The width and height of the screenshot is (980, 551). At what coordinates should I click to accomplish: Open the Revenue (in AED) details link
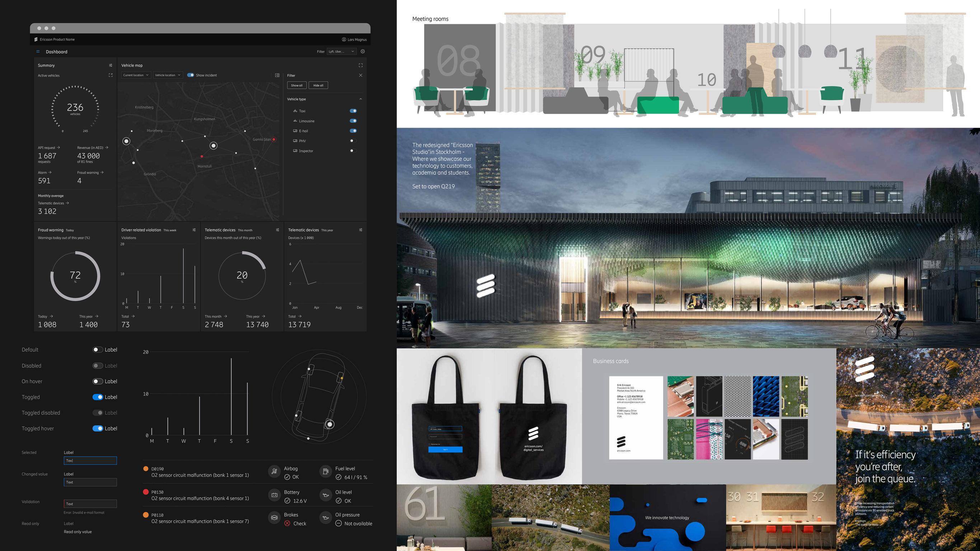(x=93, y=147)
